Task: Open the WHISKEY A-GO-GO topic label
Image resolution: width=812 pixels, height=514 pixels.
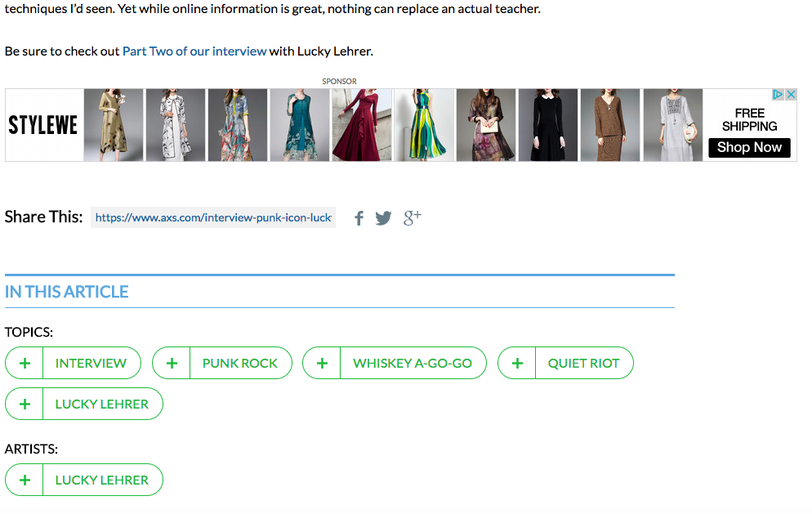Action: [x=412, y=363]
